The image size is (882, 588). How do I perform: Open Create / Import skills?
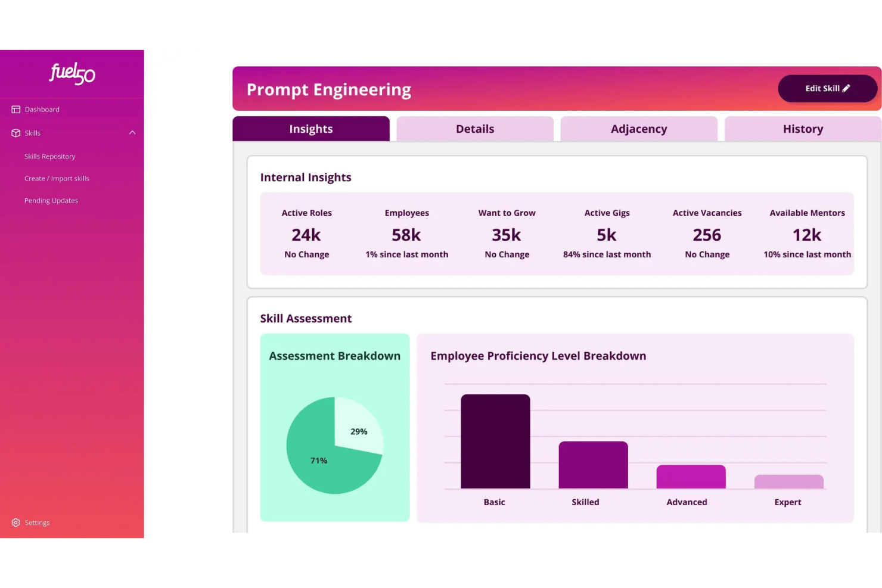57,179
